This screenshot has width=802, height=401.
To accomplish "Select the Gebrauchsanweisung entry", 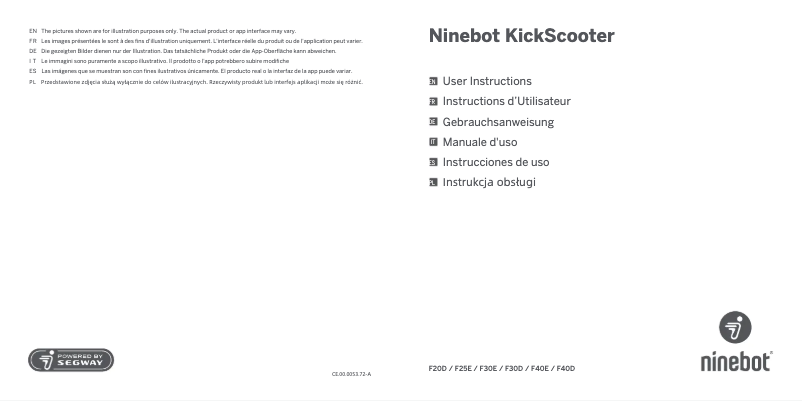I will [x=498, y=122].
